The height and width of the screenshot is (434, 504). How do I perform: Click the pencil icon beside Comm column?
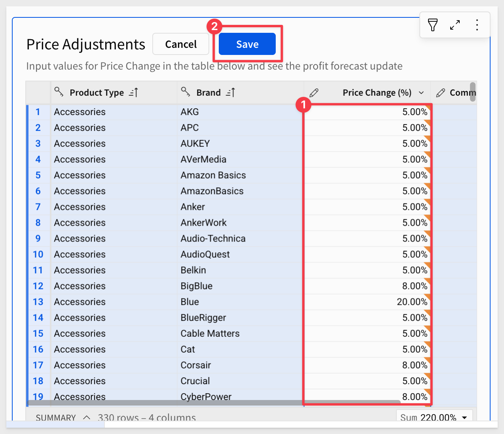440,93
